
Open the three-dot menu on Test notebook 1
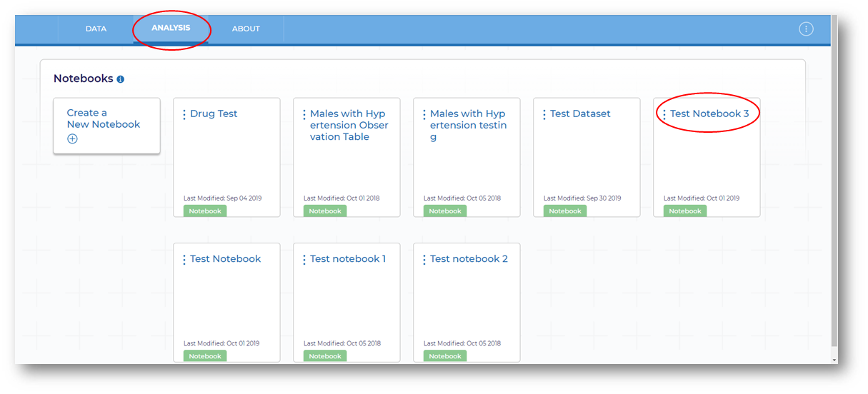click(304, 260)
